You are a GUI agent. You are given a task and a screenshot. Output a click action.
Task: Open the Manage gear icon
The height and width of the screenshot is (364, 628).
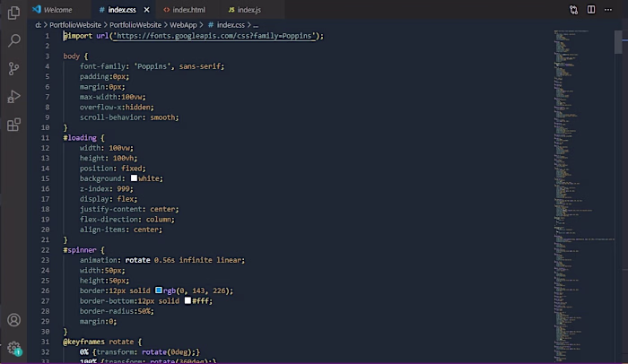pyautogui.click(x=14, y=348)
